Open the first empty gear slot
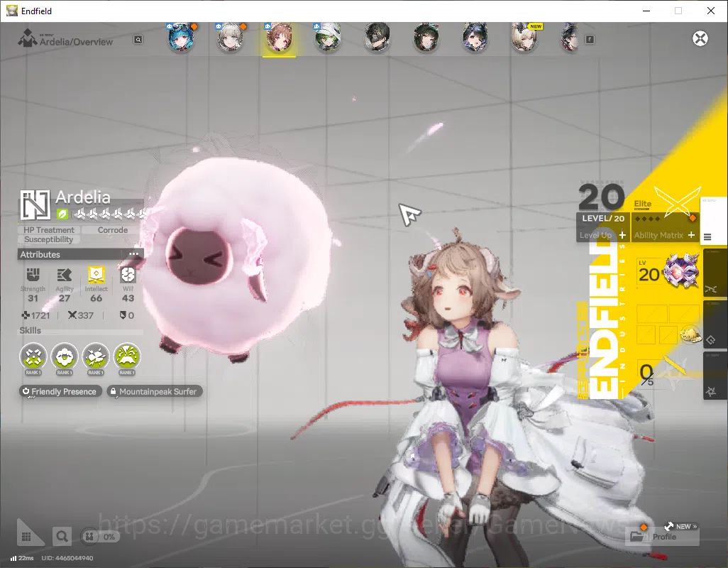 pos(652,314)
